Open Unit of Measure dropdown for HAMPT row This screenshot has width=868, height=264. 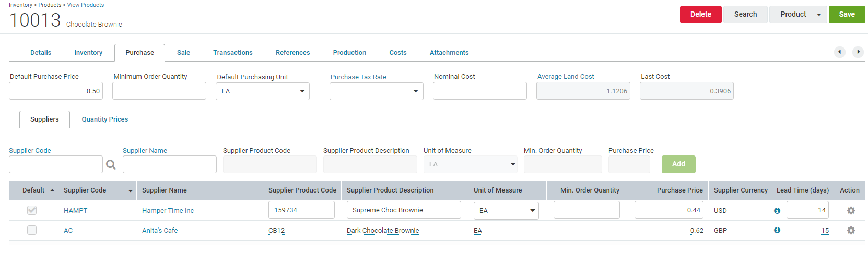click(506, 211)
